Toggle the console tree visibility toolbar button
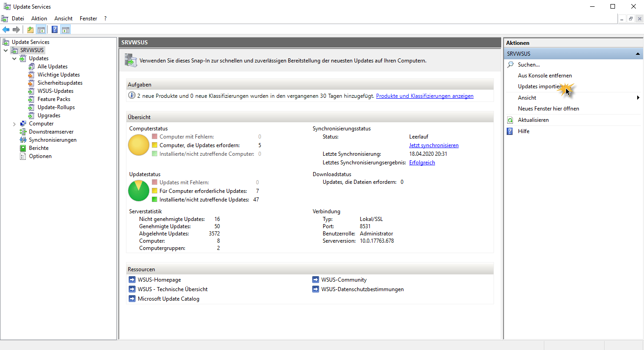644x350 pixels. click(x=41, y=30)
